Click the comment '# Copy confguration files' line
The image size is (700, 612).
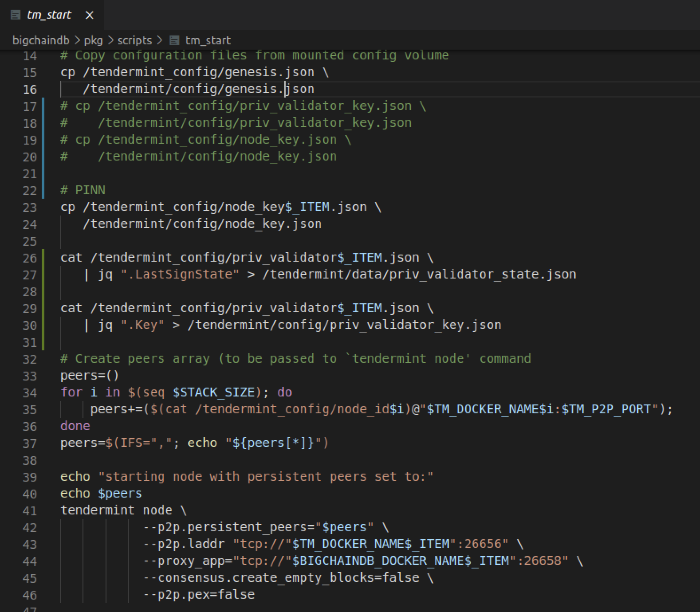click(x=255, y=55)
